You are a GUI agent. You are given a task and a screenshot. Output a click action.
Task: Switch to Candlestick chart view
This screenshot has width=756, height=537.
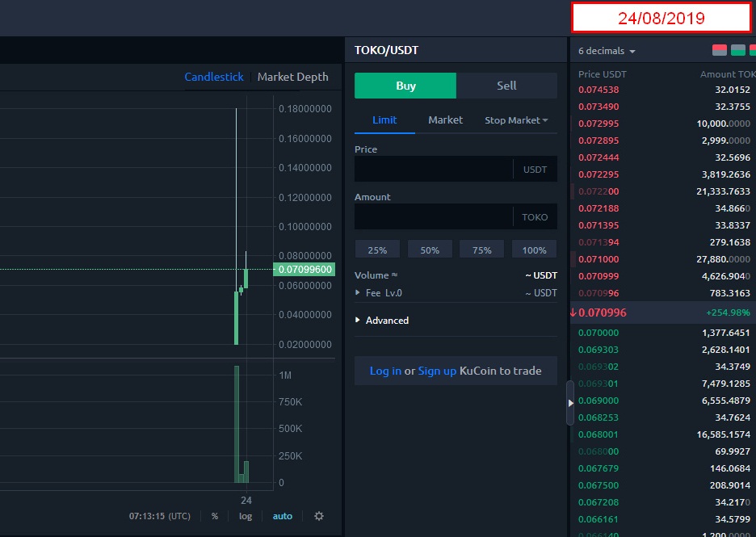pyautogui.click(x=214, y=77)
